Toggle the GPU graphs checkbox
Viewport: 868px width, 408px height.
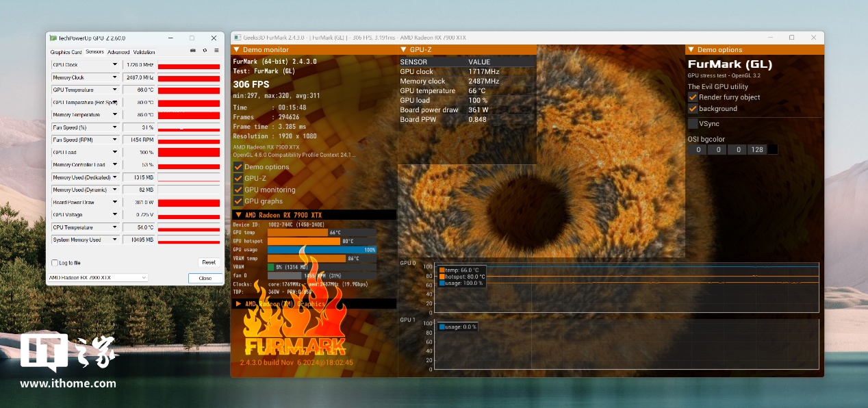pos(238,201)
